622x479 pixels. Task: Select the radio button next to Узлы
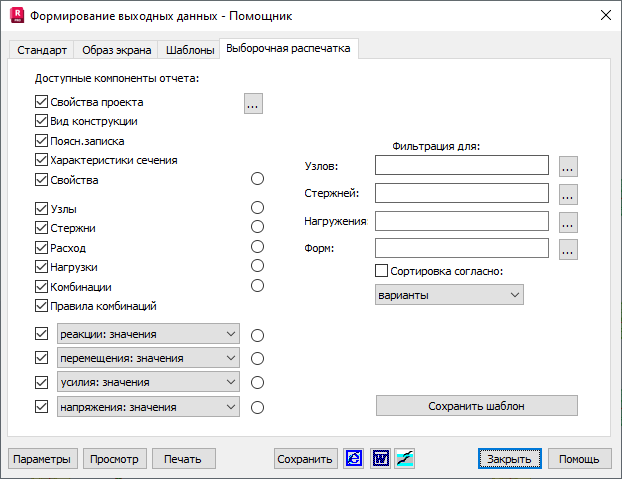tap(257, 208)
